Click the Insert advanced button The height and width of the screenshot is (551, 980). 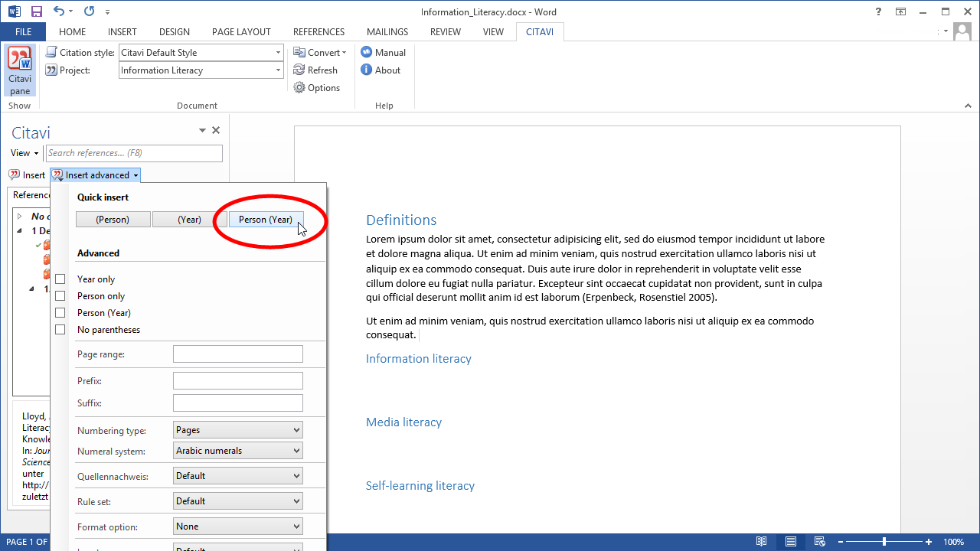click(x=96, y=175)
